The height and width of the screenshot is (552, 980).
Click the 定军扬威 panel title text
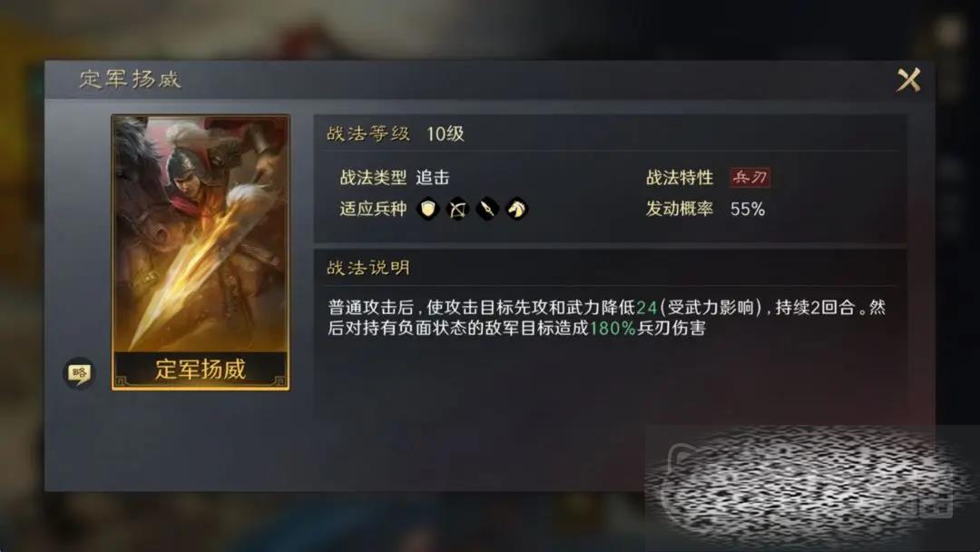[130, 79]
